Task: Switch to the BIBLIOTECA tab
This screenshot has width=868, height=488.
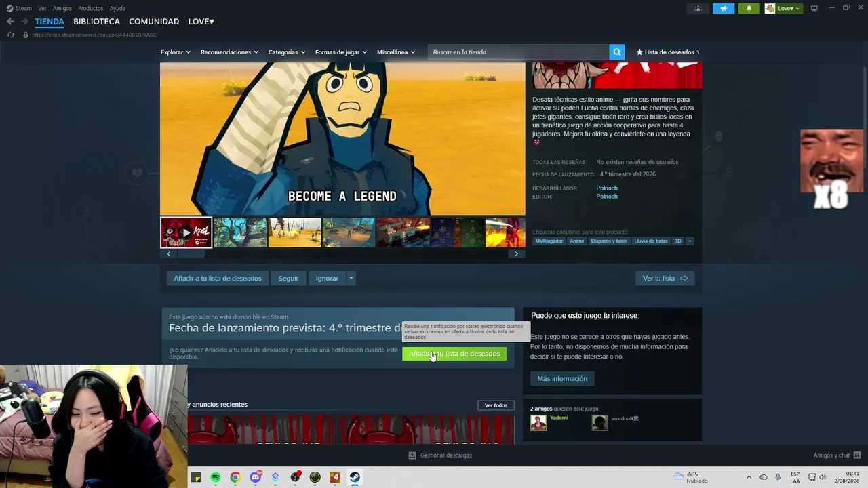Action: 96,22
